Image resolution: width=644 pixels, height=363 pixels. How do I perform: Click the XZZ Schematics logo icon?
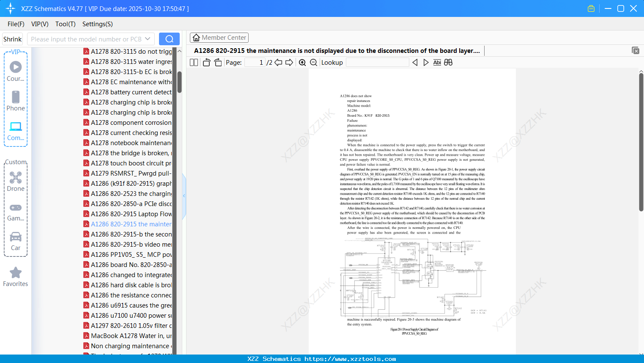point(11,8)
